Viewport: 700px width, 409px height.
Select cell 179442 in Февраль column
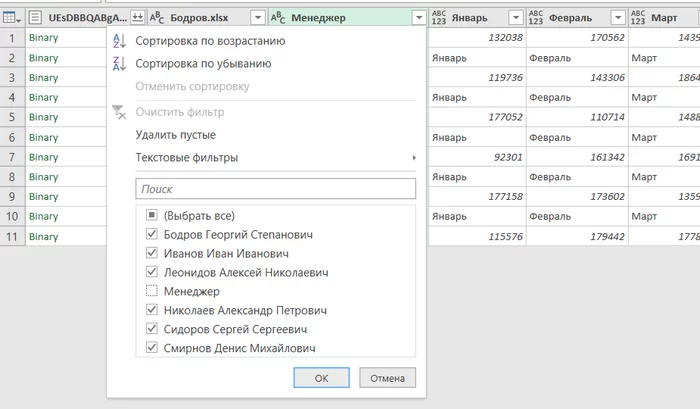pyautogui.click(x=577, y=236)
